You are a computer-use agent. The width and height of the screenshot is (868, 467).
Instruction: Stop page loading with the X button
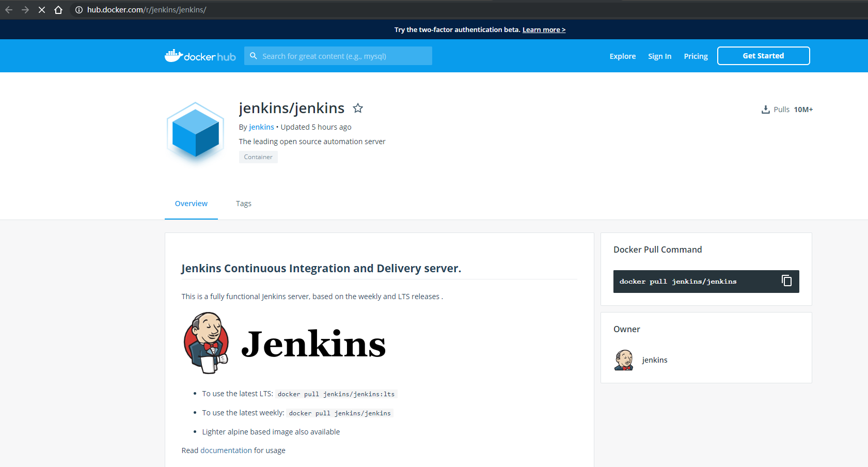pos(42,10)
